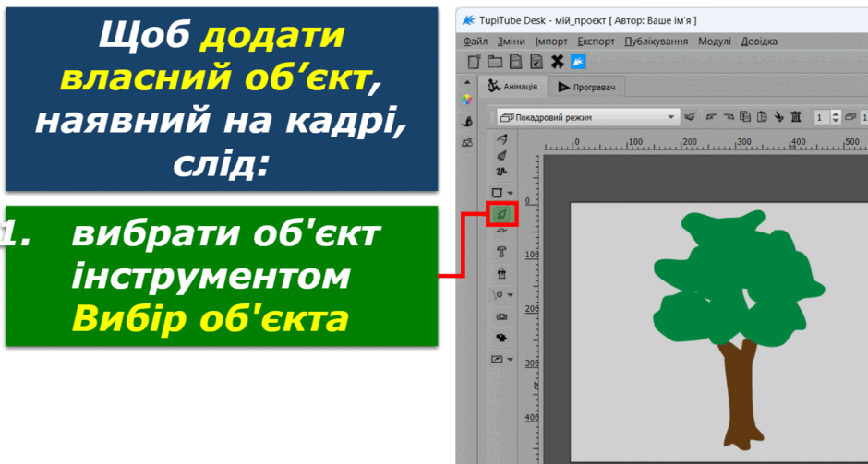Switch to the Програвач tab
This screenshot has width=868, height=464.
[586, 88]
